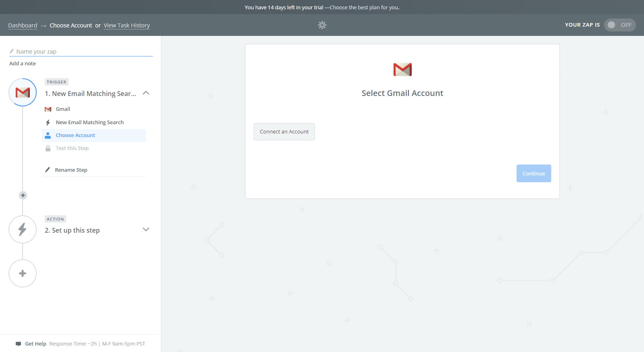Click the Add a note text
This screenshot has height=352, width=644.
click(x=23, y=64)
